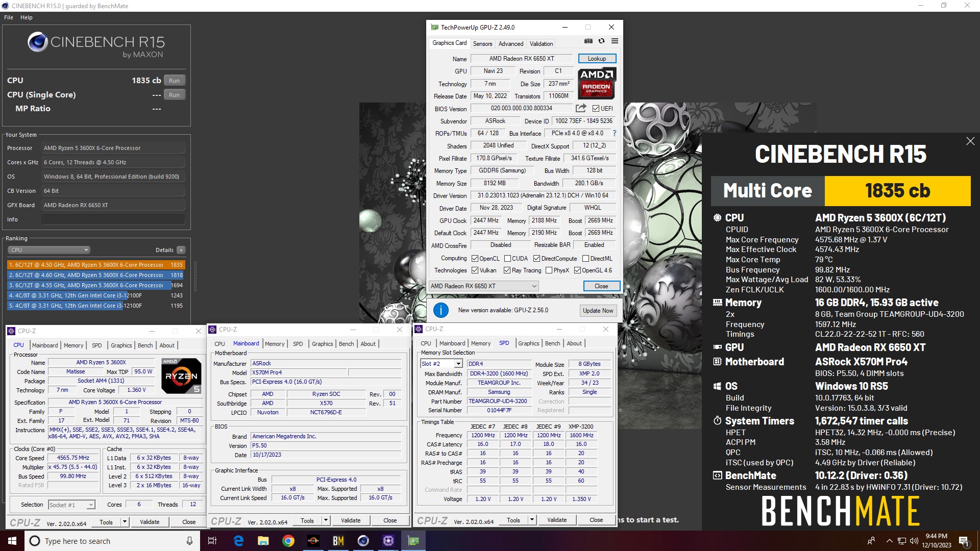Click the blue info icon in GPU-Z update bar
The height and width of the screenshot is (551, 980).
tap(440, 310)
